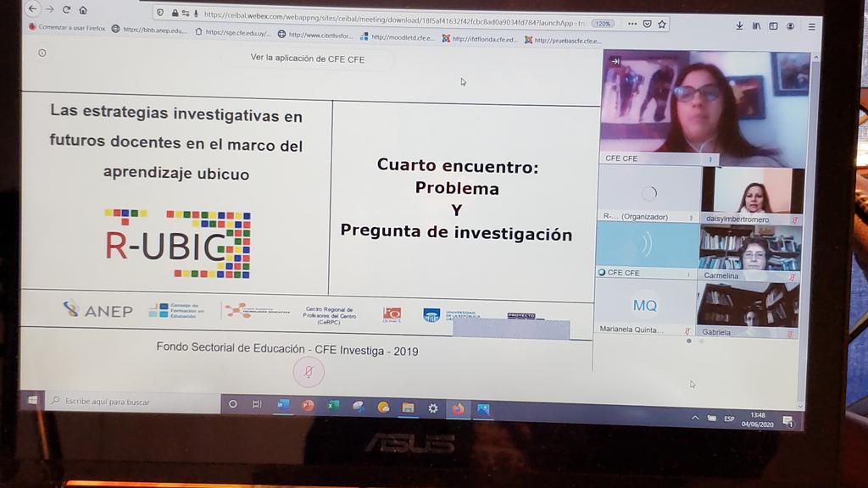
Task: Select Gabriela video tile
Action: click(748, 308)
